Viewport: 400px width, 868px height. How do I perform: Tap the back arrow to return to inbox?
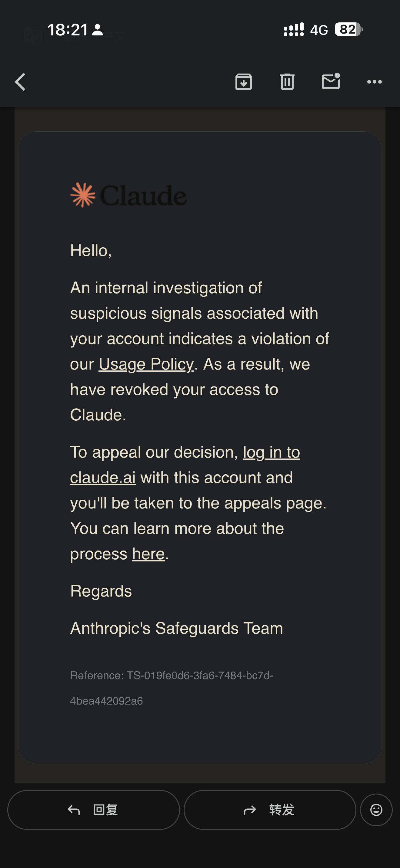(x=20, y=82)
